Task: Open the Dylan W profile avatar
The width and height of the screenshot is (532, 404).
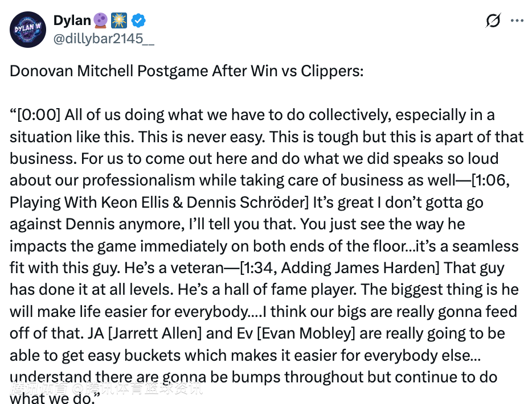Action: 28,29
